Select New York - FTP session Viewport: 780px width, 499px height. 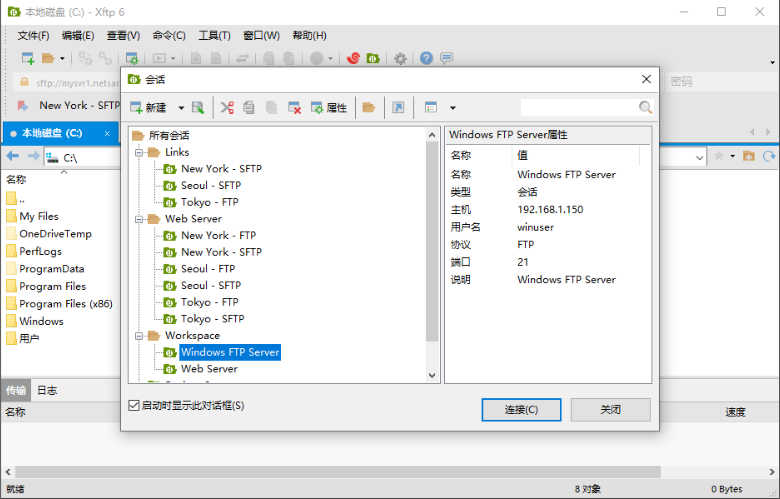(x=218, y=235)
